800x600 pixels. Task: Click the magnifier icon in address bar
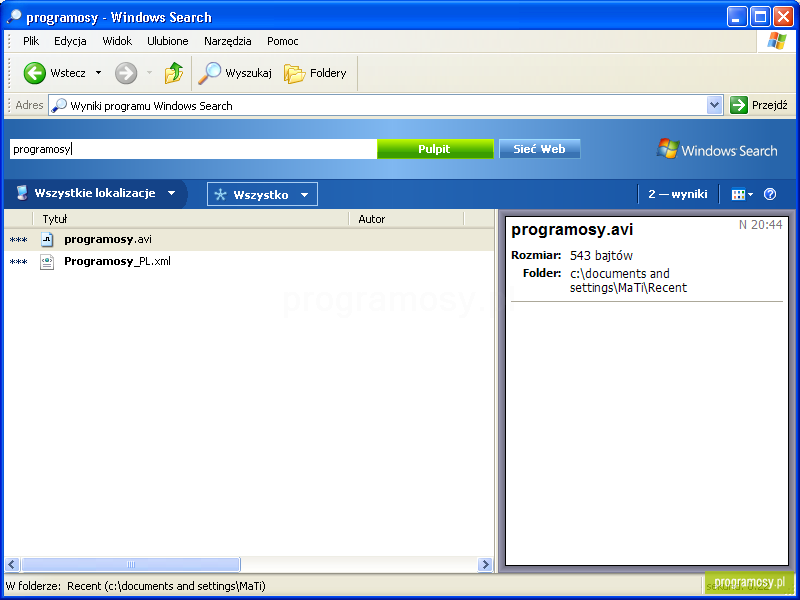59,106
